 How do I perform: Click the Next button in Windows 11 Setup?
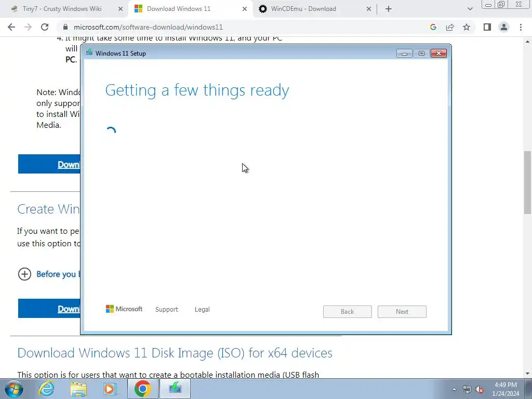tap(402, 312)
